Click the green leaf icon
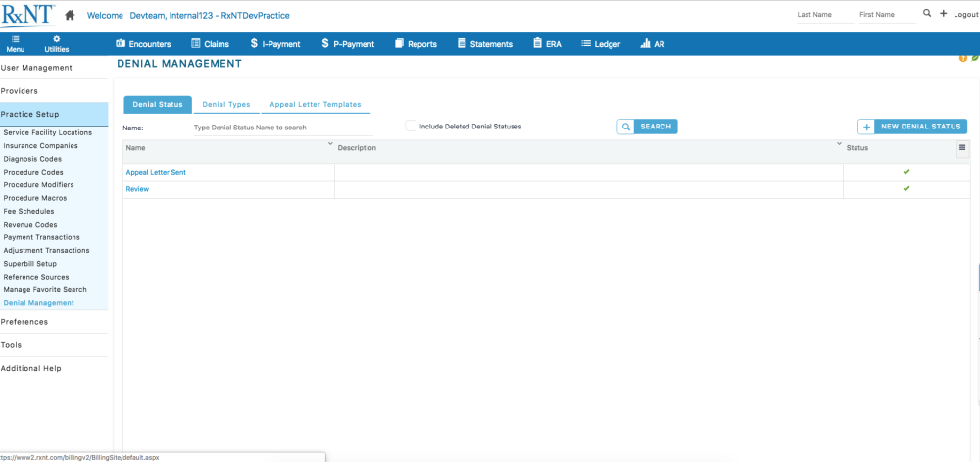 (975, 58)
